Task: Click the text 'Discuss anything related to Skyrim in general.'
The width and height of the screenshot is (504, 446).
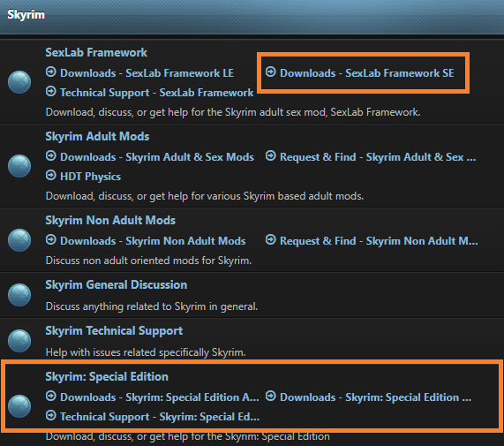Action: (x=152, y=306)
